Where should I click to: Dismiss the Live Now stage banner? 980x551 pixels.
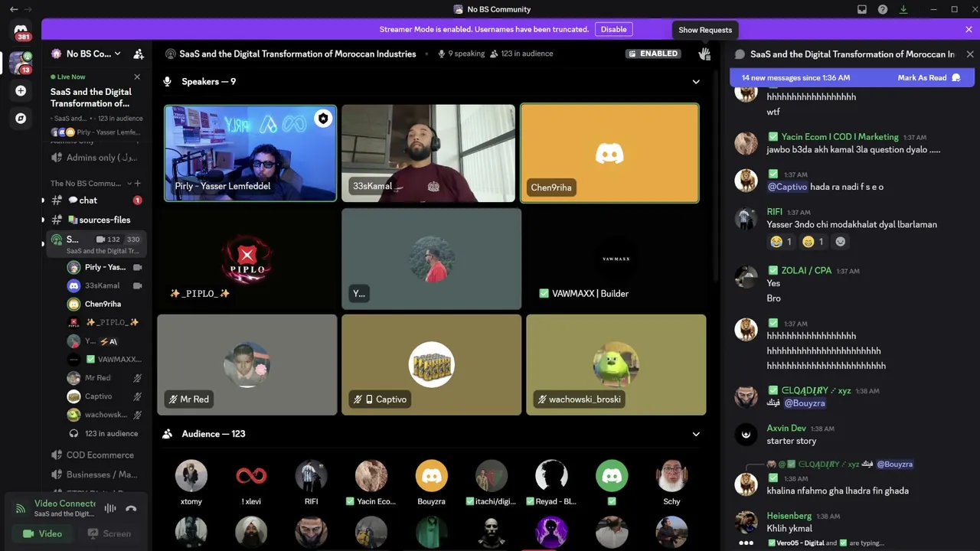pyautogui.click(x=137, y=77)
